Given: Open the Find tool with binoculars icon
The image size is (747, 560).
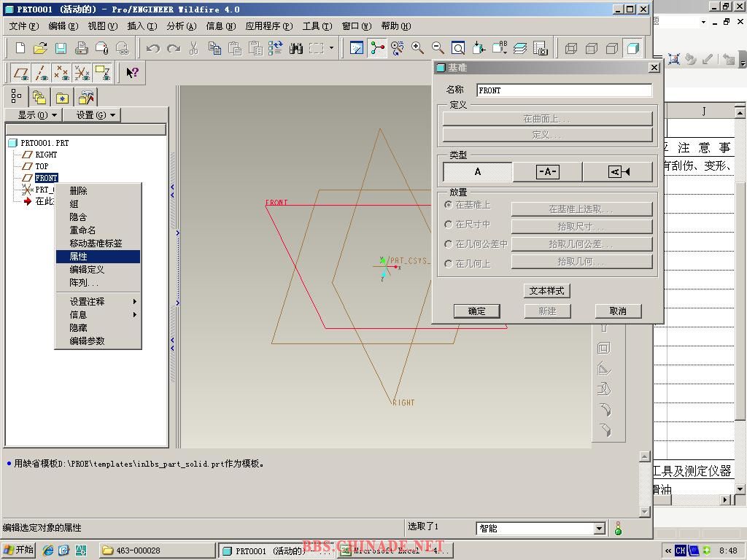Looking at the screenshot, I should point(296,48).
